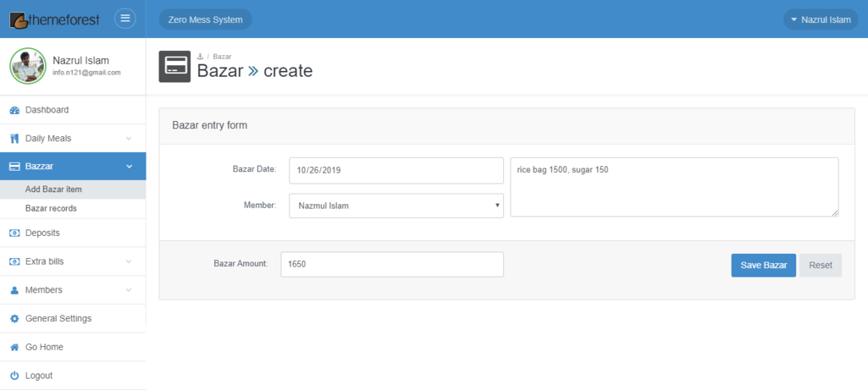Open the Nazrul Islam user dropdown
The image size is (868, 390).
point(819,19)
